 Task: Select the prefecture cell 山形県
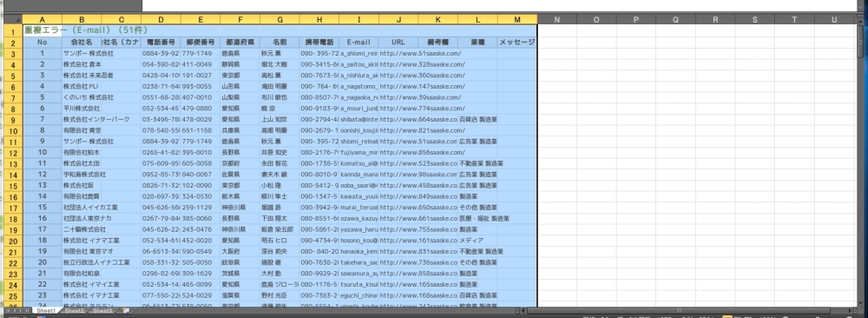pos(240,86)
